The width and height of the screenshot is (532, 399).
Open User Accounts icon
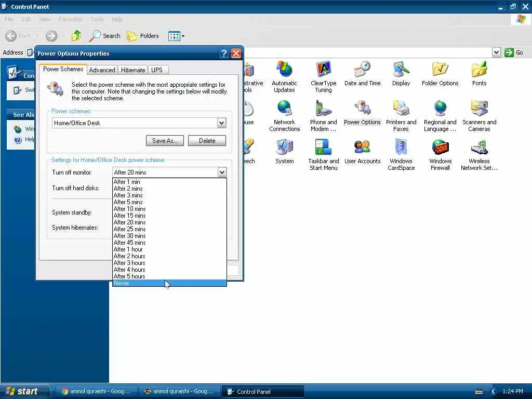(362, 152)
